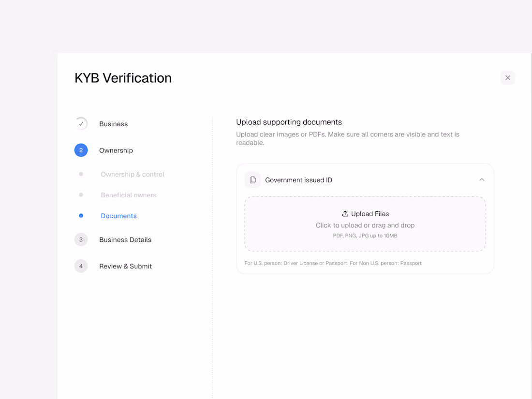532x399 pixels.
Task: Click the blue Documents bullet dot
Action: coord(81,216)
